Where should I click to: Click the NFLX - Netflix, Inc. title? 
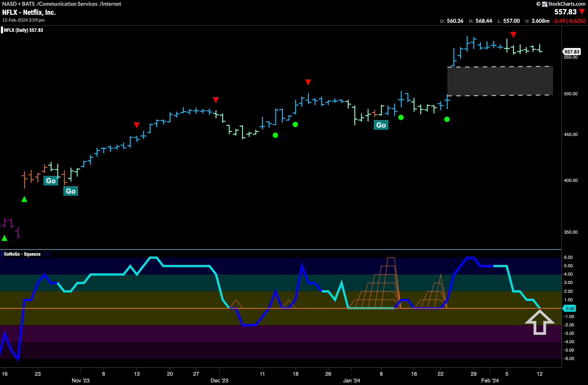[29, 12]
